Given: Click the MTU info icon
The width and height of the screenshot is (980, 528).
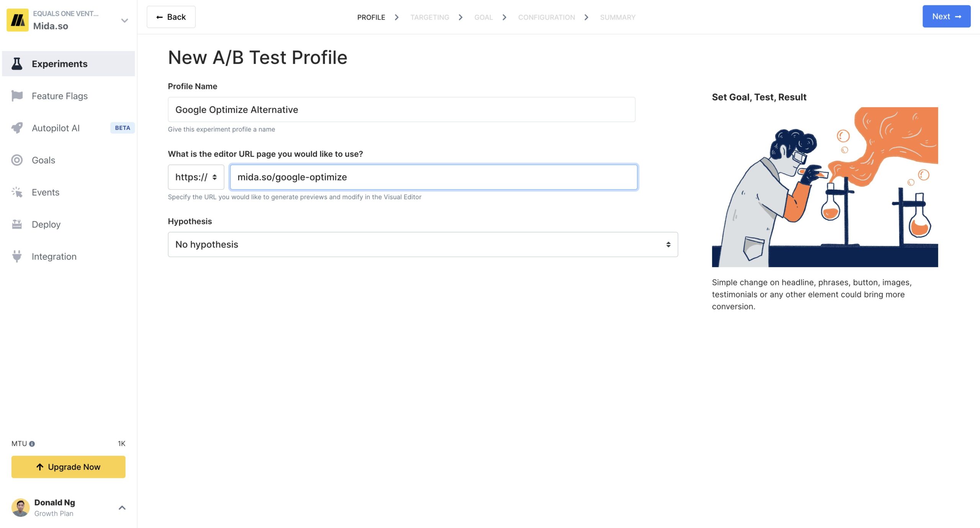Looking at the screenshot, I should (32, 444).
